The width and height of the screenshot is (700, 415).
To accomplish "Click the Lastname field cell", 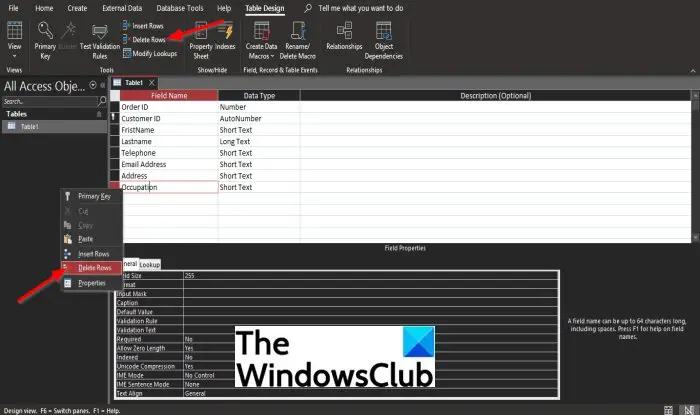I will point(169,141).
